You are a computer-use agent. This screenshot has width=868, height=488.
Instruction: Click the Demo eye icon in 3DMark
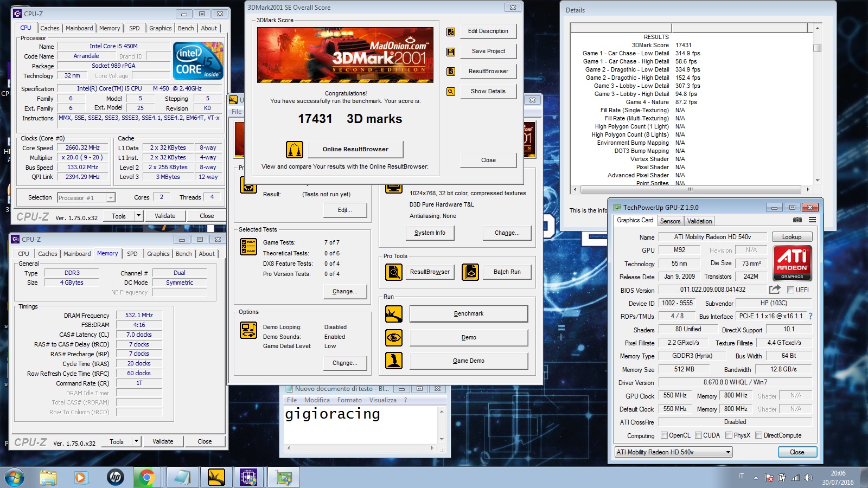coord(394,337)
